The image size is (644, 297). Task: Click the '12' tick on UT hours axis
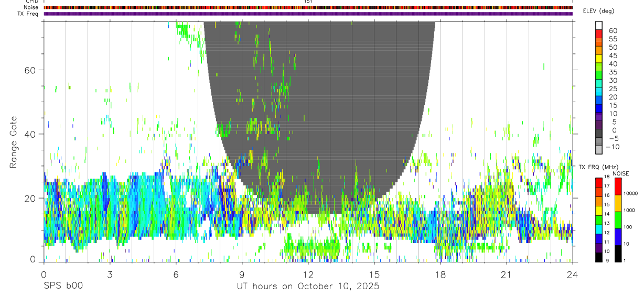tap(308, 274)
